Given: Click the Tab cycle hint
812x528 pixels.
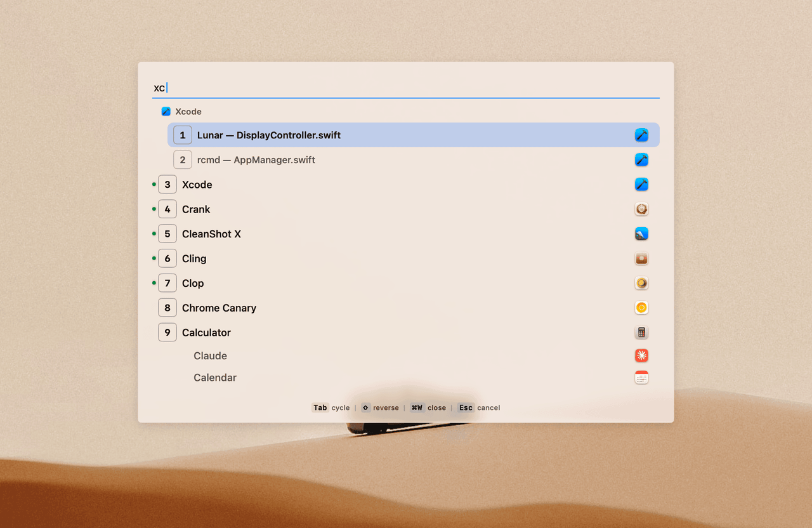Looking at the screenshot, I should click(x=331, y=407).
